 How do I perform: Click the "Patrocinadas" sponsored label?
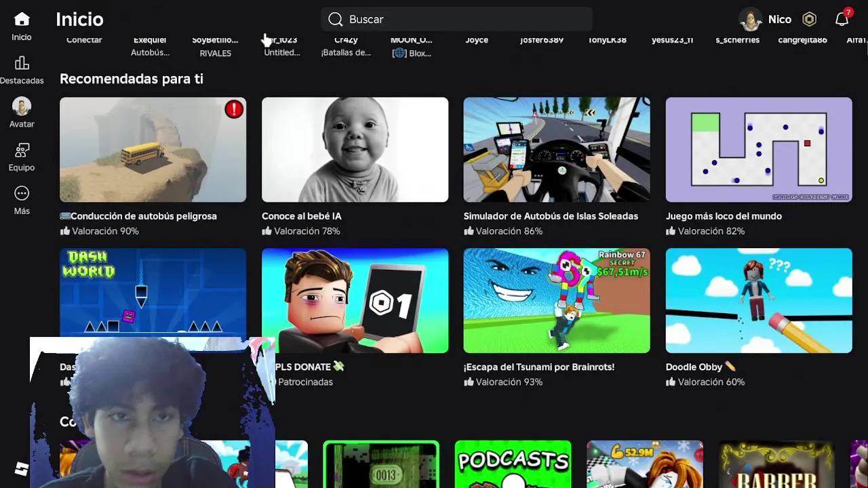click(305, 382)
